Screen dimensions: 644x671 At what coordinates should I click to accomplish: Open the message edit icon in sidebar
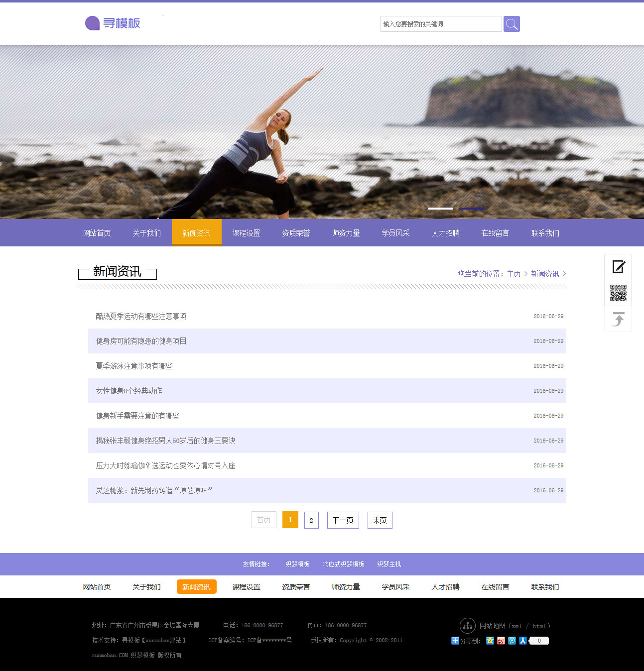click(618, 267)
